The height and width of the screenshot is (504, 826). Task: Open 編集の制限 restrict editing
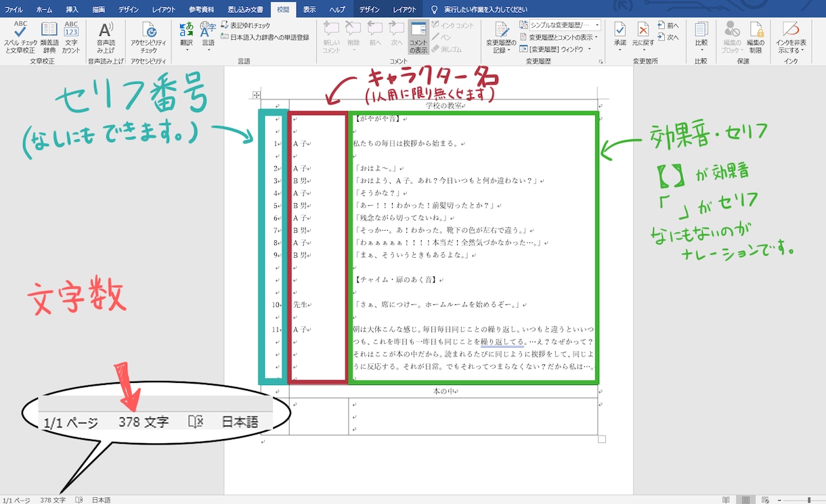pyautogui.click(x=755, y=37)
